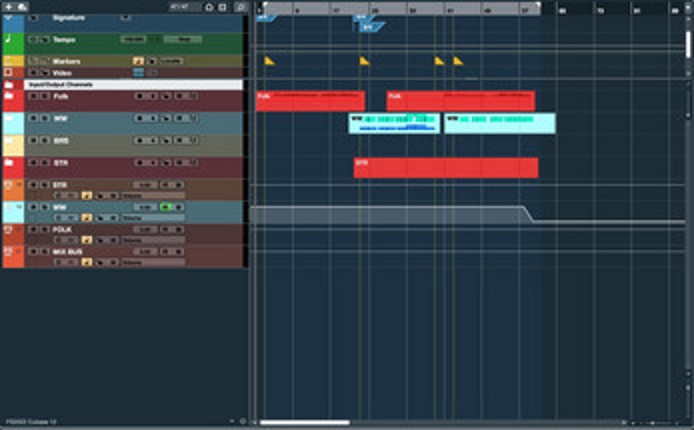This screenshot has height=430, width=694.
Task: Mute the Folk folder track
Action: coord(33,96)
